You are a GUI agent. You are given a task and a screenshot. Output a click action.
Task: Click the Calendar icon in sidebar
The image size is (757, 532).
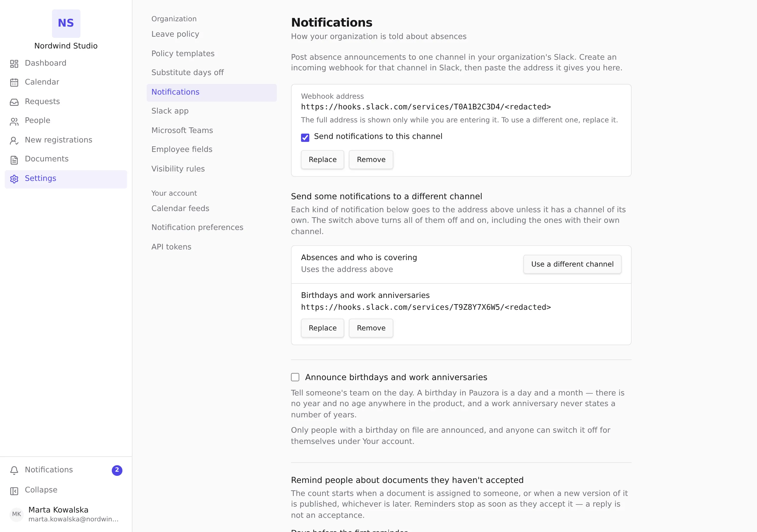click(14, 82)
